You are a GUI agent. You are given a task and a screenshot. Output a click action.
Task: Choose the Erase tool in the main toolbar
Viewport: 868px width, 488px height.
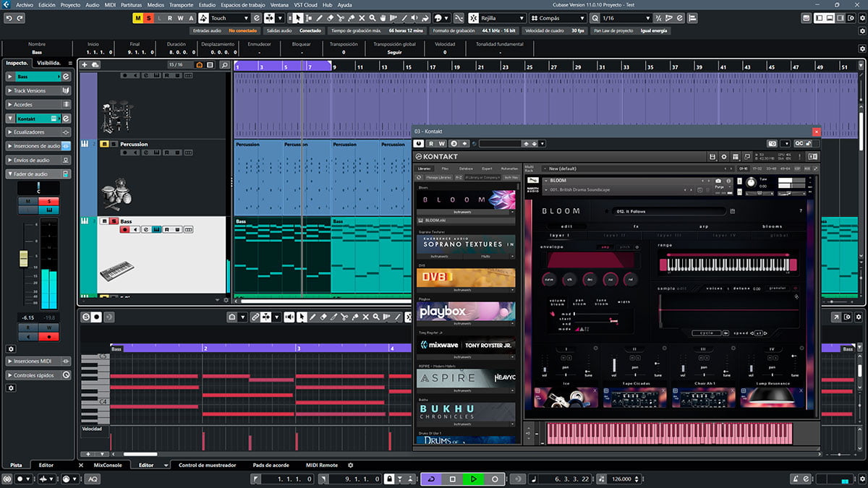point(331,17)
